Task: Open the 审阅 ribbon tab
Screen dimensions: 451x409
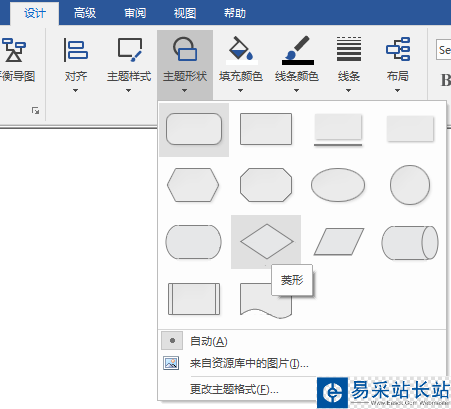Action: 135,13
